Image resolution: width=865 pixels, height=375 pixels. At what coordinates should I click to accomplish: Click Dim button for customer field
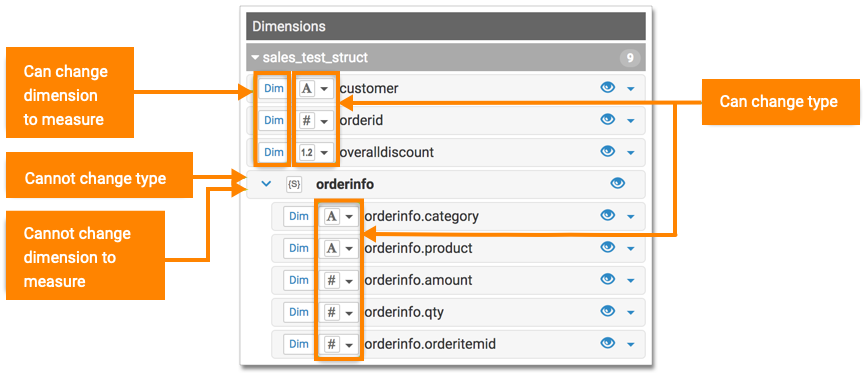point(274,88)
